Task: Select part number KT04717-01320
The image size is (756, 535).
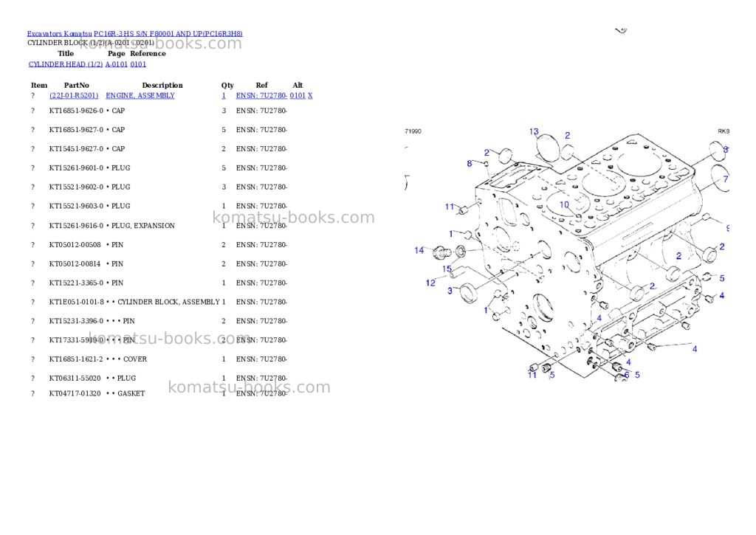Action: click(75, 394)
